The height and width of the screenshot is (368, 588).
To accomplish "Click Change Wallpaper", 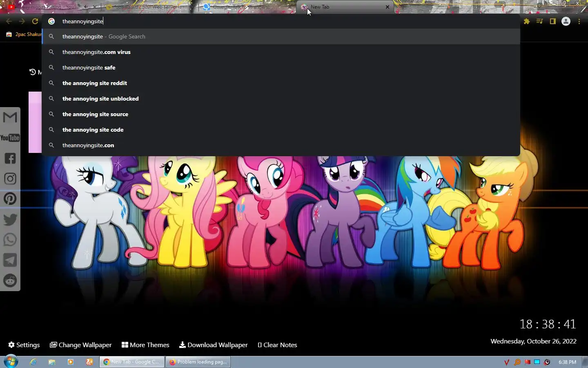I will click(81, 345).
